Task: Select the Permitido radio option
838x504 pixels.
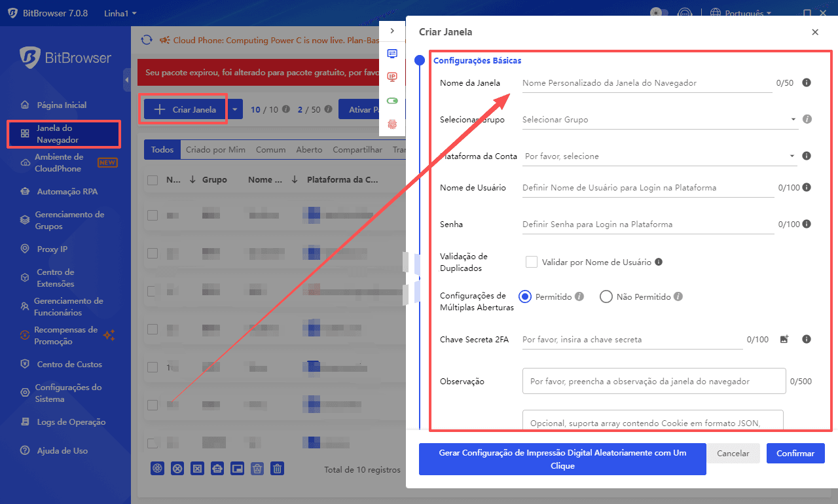Action: (x=524, y=297)
